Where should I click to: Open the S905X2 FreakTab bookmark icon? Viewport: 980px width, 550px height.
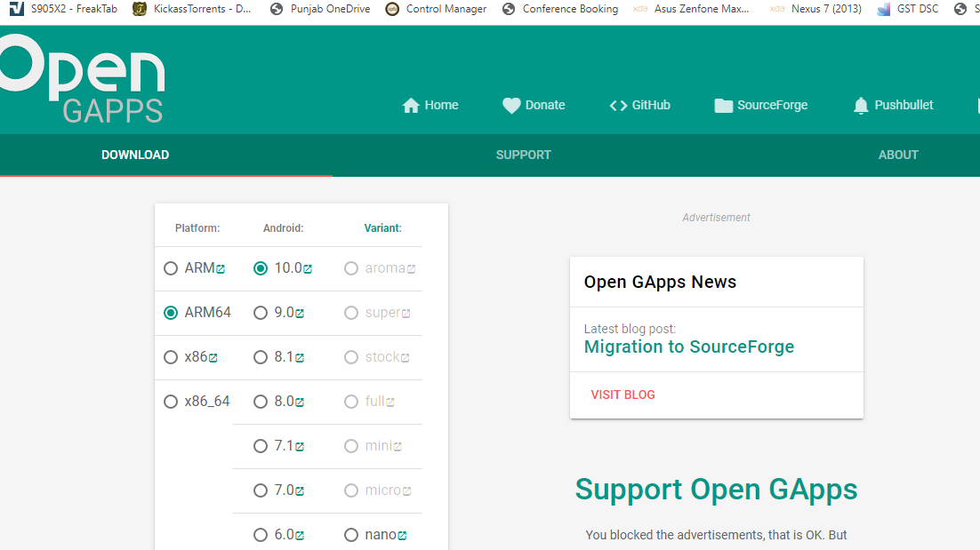[16, 9]
